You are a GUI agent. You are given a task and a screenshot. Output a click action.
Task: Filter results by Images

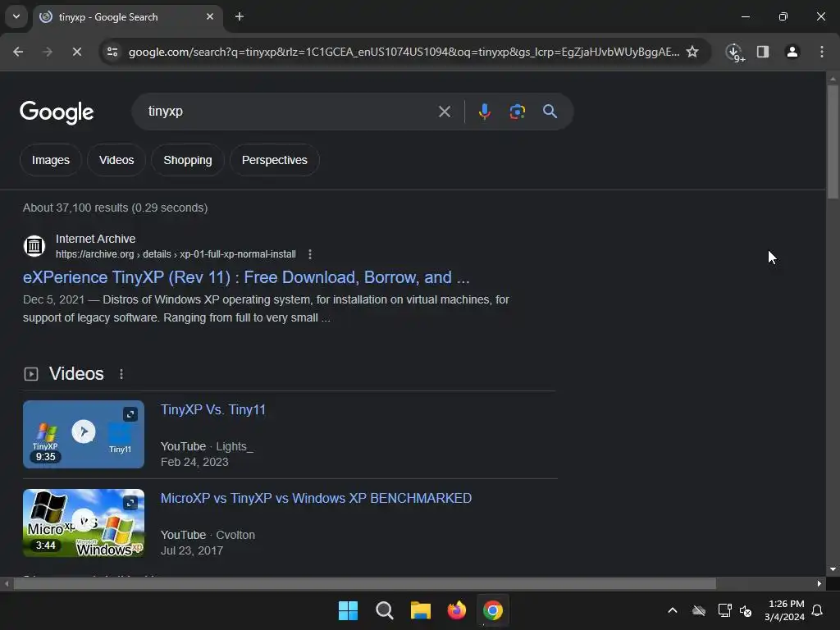pos(50,160)
